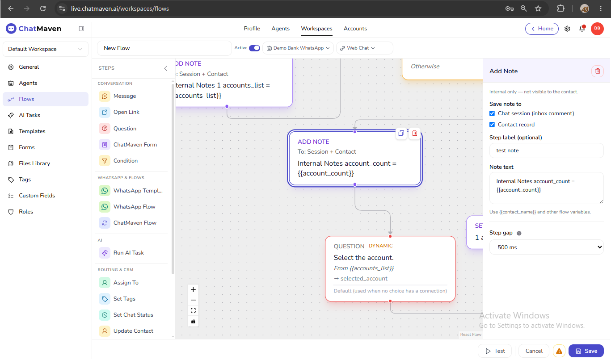
Task: Click the Cancel button
Action: click(x=534, y=351)
